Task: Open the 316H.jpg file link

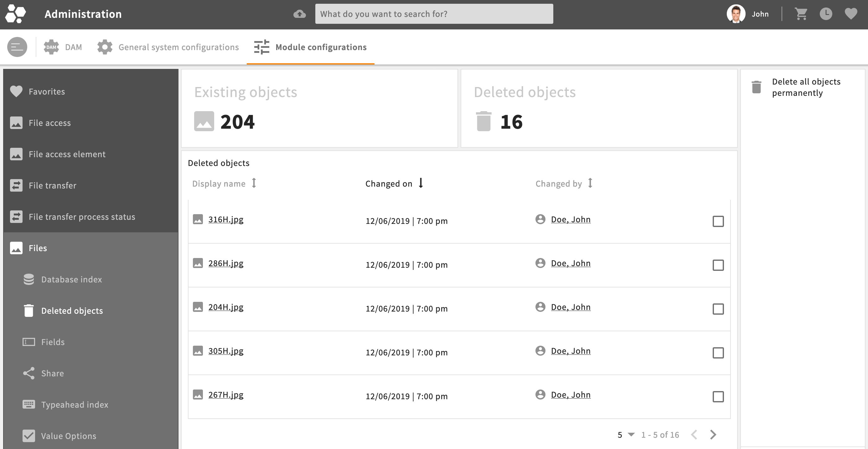Action: pyautogui.click(x=226, y=219)
